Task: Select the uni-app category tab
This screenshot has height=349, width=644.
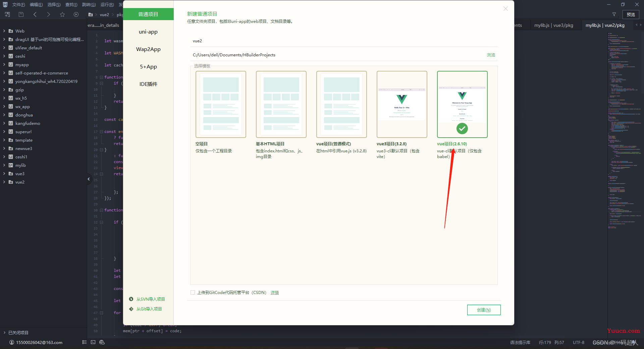Action: click(x=148, y=32)
